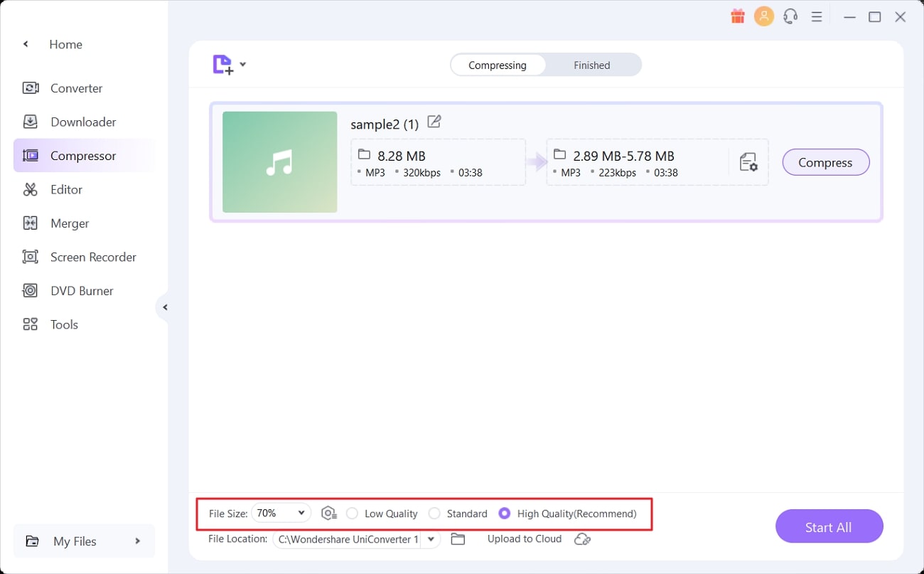Expand the add file dropdown arrow

click(243, 65)
